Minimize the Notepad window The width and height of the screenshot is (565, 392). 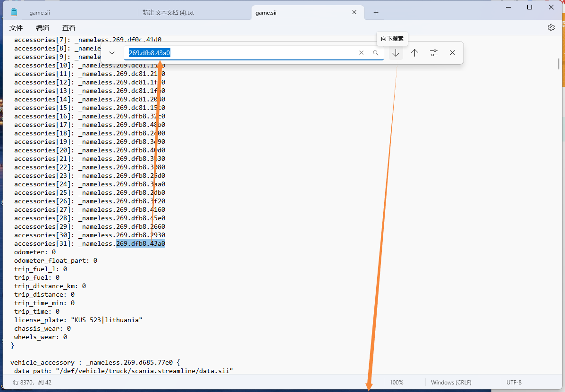(508, 7)
